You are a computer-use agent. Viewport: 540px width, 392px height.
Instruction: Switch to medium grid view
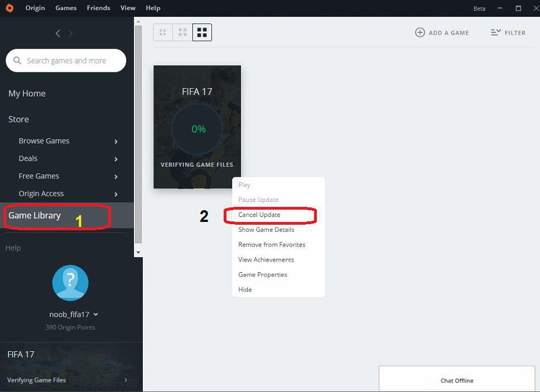(x=182, y=32)
